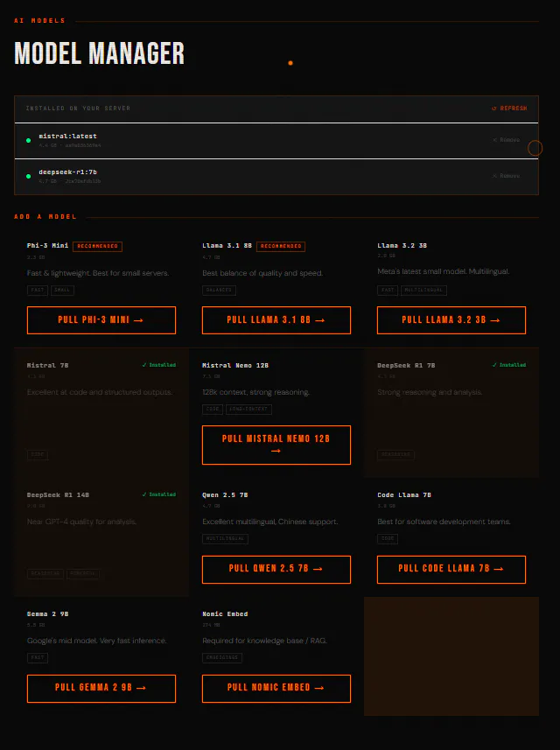Pull the Phi-3 Mini model
Viewport: 560px width, 750px height.
pos(101,320)
